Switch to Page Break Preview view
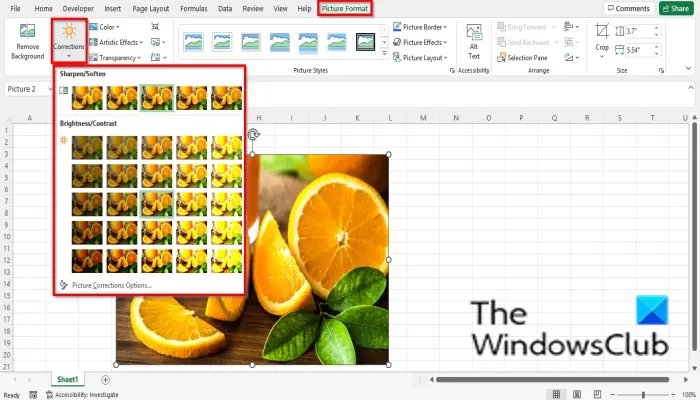This screenshot has height=400, width=700. [x=597, y=394]
